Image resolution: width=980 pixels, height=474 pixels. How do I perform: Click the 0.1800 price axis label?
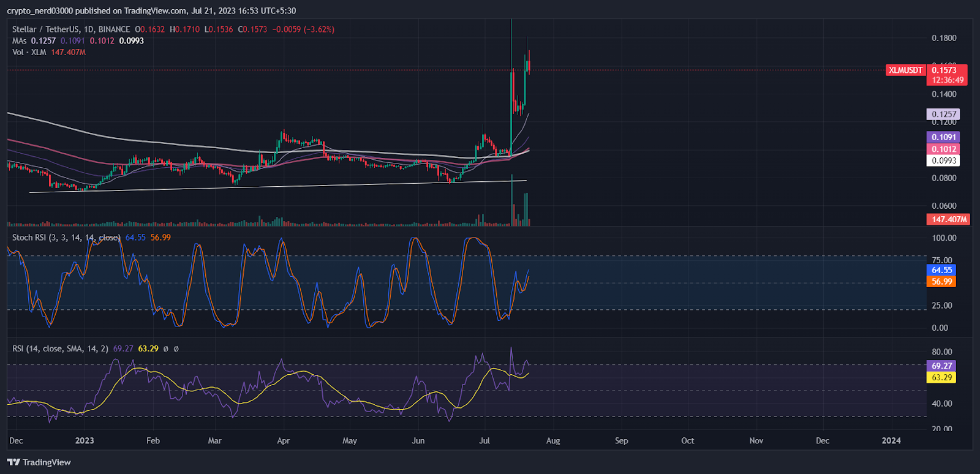944,38
